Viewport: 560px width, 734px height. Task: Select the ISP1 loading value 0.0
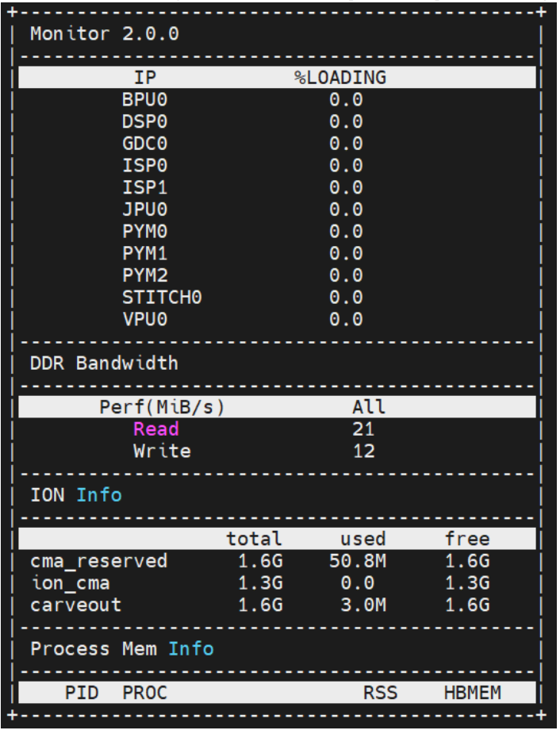(x=346, y=188)
